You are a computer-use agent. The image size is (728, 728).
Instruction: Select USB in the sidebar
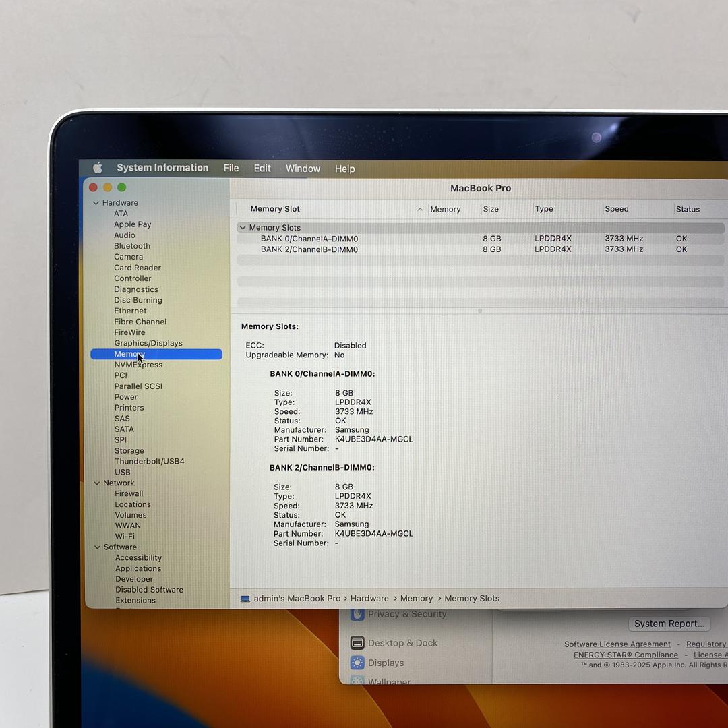[123, 472]
